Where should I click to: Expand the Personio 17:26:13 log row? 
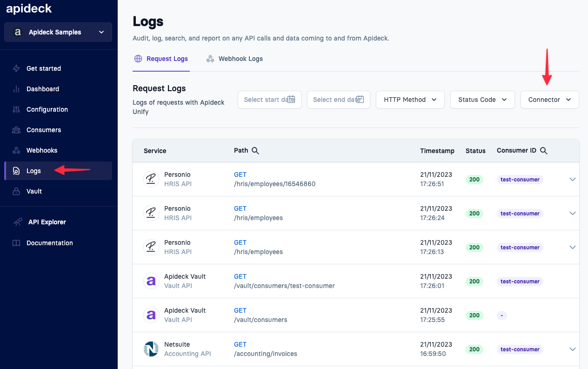click(x=573, y=247)
